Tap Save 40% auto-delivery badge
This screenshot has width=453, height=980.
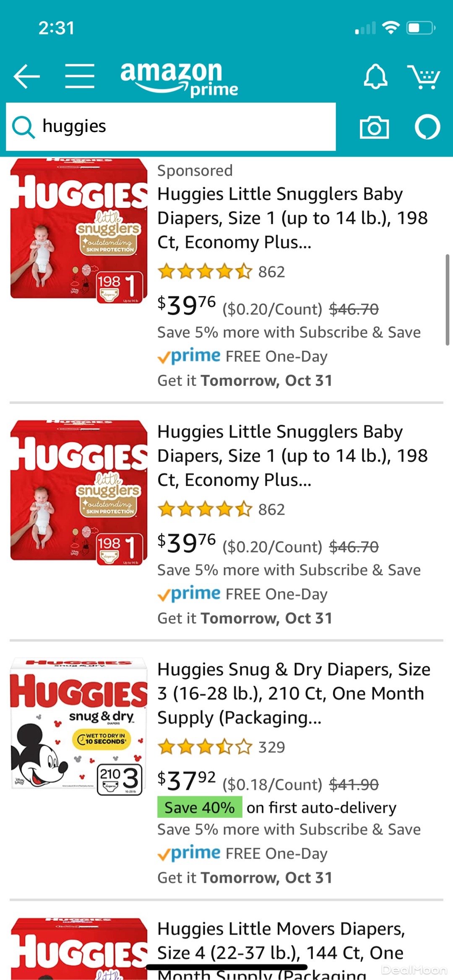(x=200, y=807)
